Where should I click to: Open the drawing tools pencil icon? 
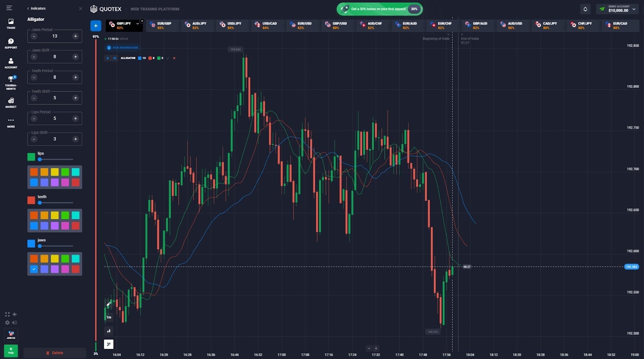pyautogui.click(x=109, y=304)
